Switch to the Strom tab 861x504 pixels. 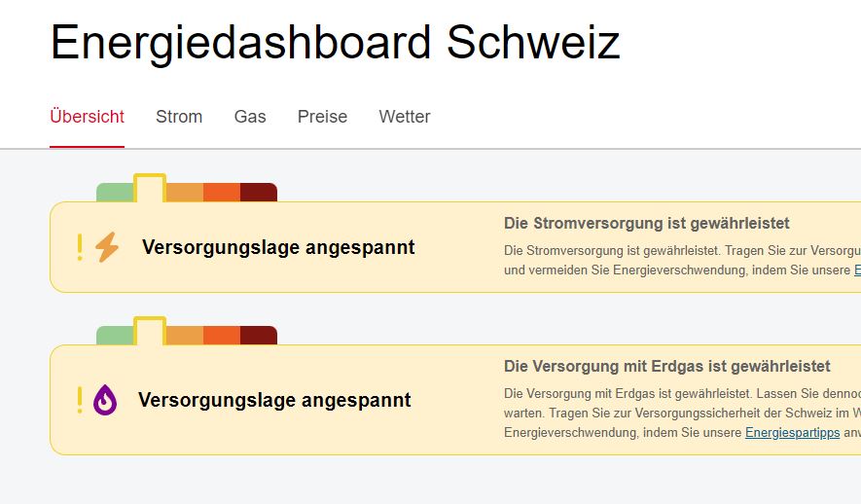point(179,117)
